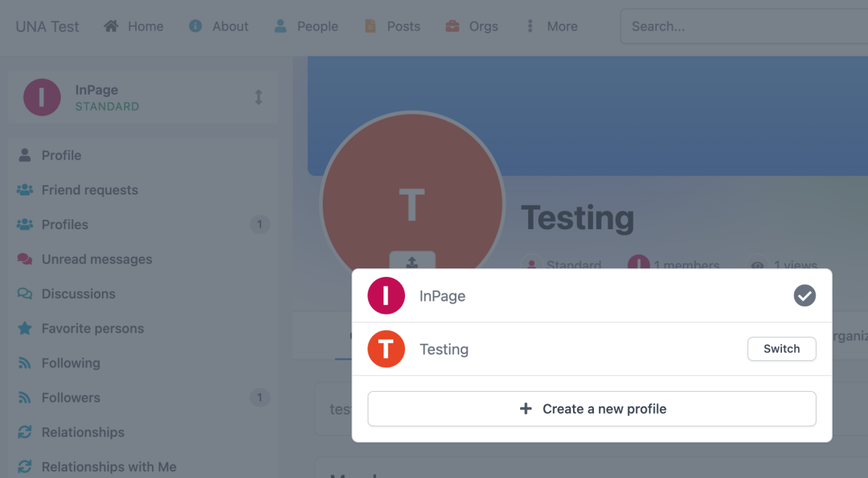Click the About info icon

coord(195,26)
